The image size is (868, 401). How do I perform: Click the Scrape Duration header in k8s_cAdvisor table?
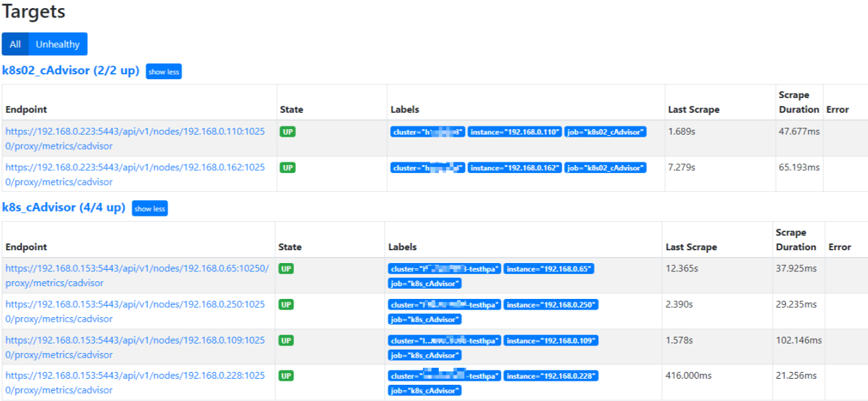click(796, 239)
